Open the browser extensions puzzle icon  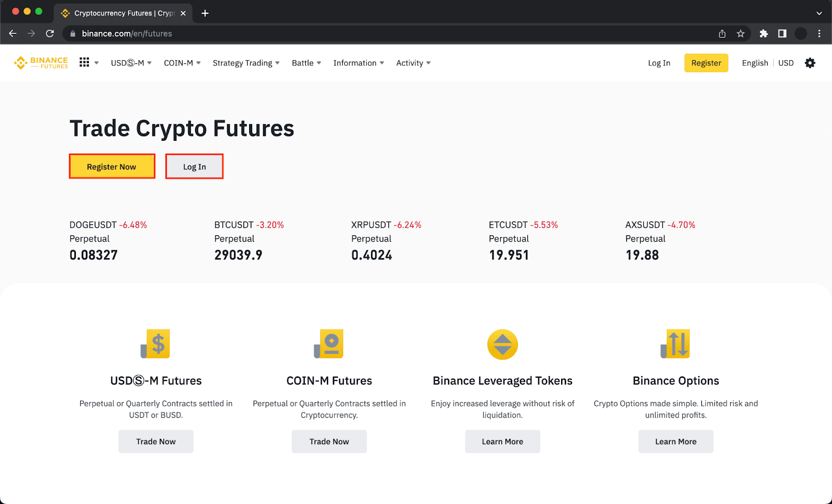coord(763,34)
